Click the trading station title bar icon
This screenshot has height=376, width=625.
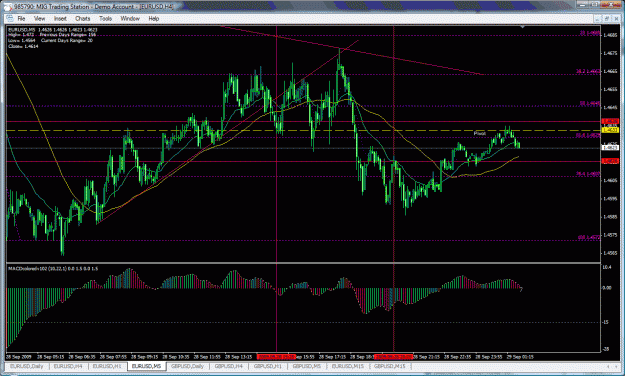[x=9, y=6]
